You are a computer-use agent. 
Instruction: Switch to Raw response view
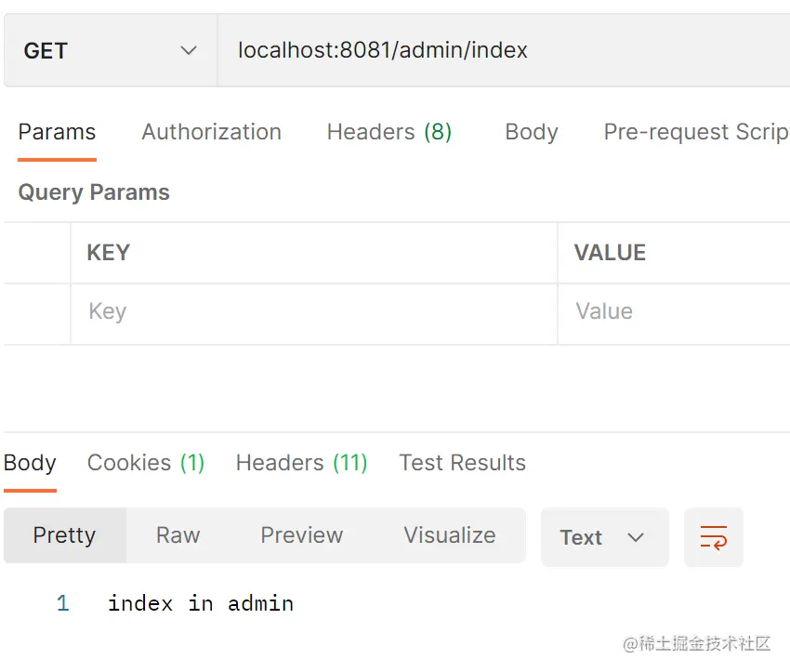coord(178,535)
